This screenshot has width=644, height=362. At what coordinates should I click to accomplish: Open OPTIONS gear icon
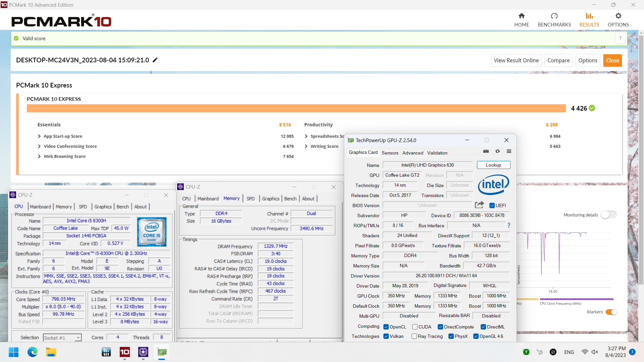click(618, 16)
